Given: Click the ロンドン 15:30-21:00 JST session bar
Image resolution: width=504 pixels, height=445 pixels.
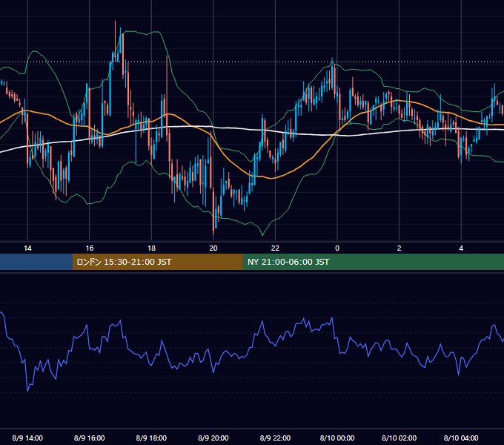Looking at the screenshot, I should pos(157,262).
